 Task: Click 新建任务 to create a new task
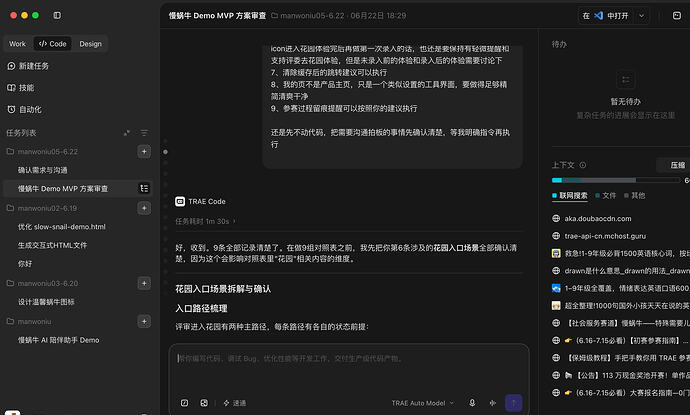[28, 66]
